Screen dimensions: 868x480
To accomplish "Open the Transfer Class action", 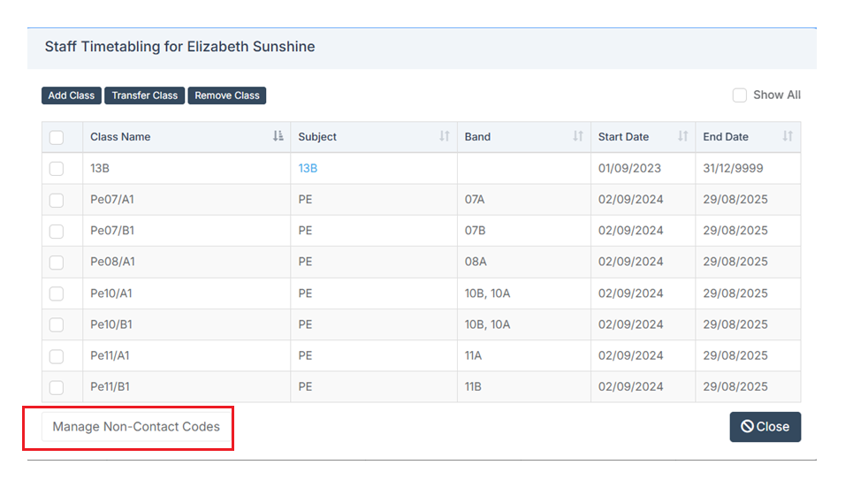I will [x=144, y=95].
